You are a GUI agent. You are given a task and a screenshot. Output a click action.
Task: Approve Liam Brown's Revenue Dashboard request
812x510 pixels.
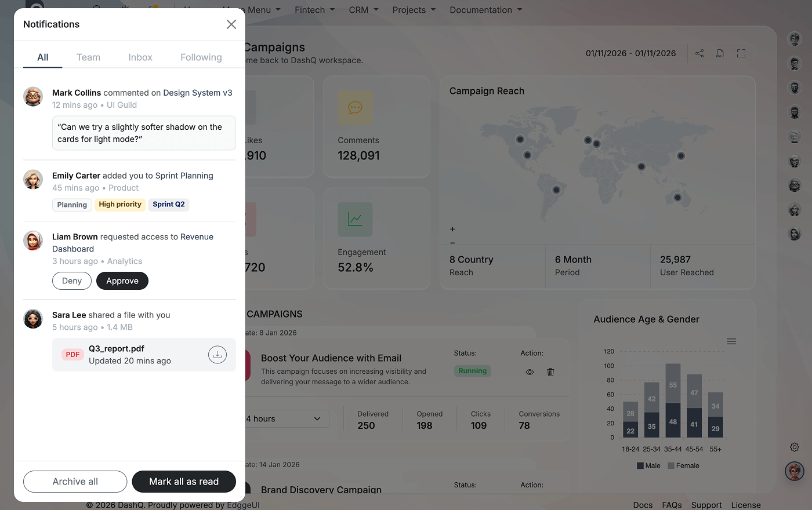tap(122, 280)
